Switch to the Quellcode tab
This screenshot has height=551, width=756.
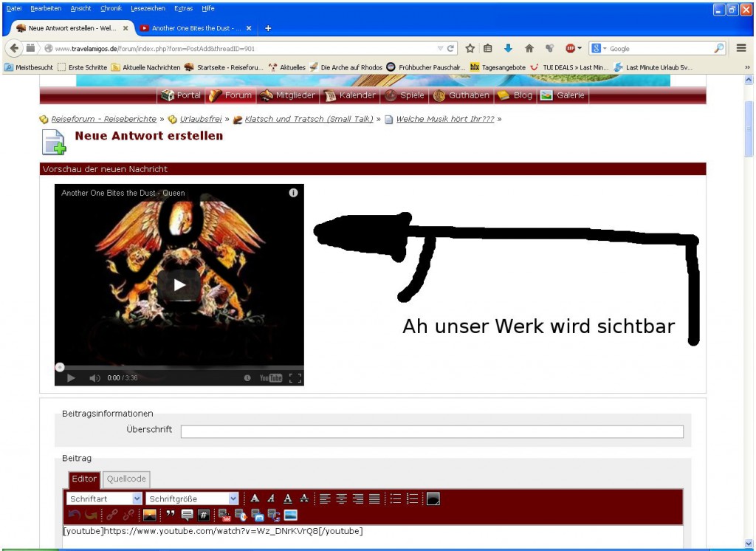coord(126,479)
